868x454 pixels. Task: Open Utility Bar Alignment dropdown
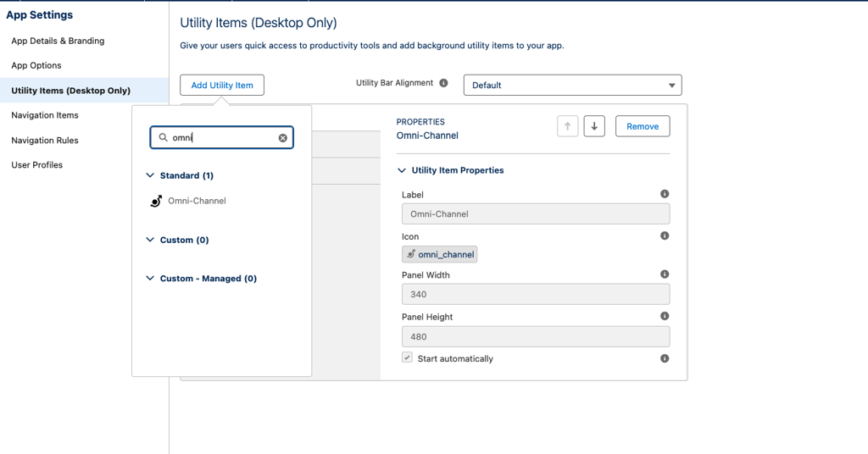point(572,86)
